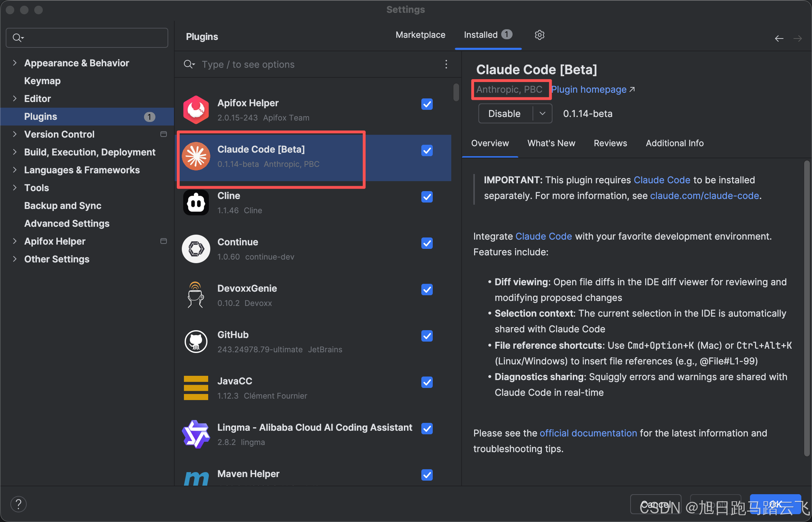Uncheck the Apifox Helper plugin checkbox
The width and height of the screenshot is (812, 522).
[427, 104]
